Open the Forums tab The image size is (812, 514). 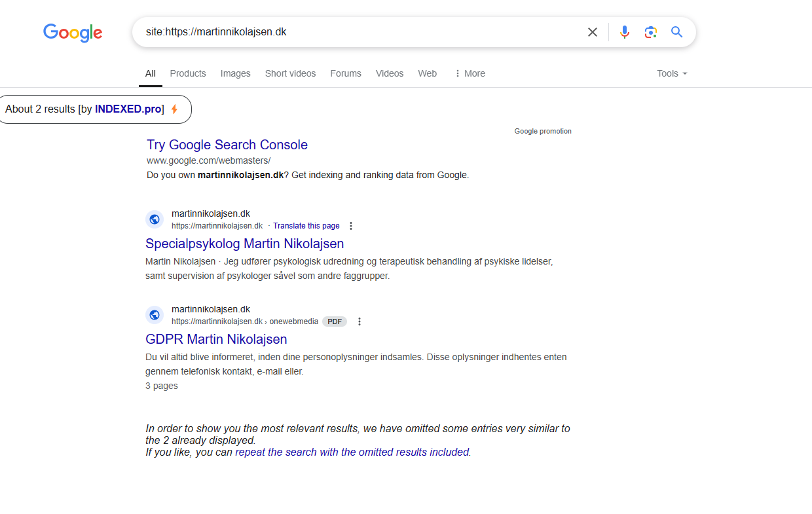346,73
